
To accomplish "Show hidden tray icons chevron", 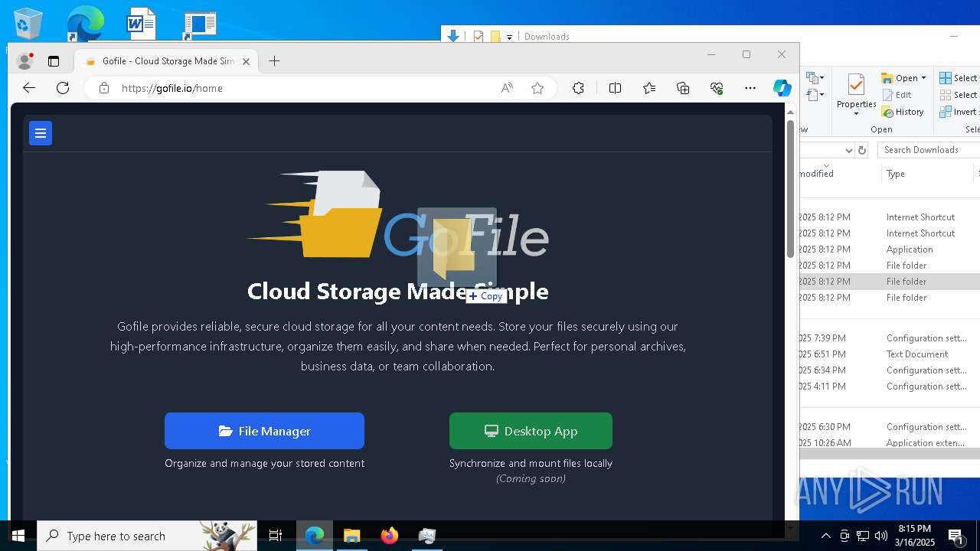I will pyautogui.click(x=825, y=536).
